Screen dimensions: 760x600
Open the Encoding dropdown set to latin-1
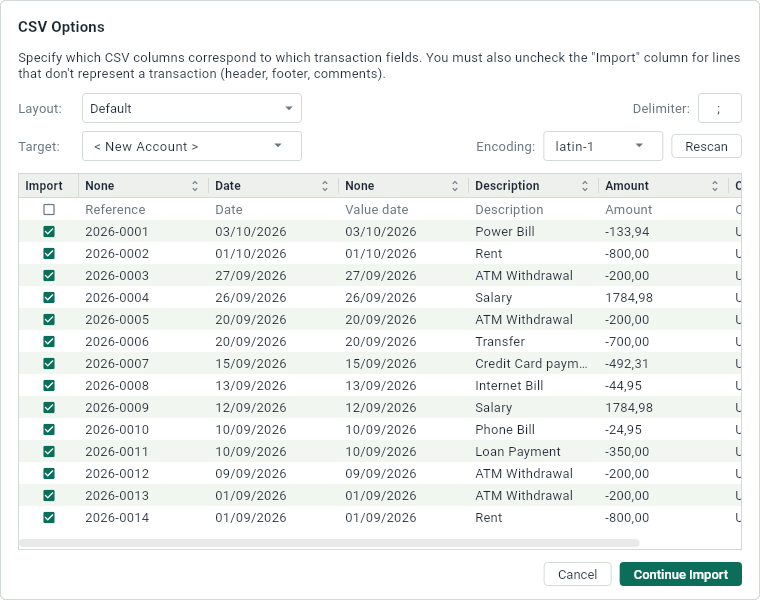pos(603,146)
